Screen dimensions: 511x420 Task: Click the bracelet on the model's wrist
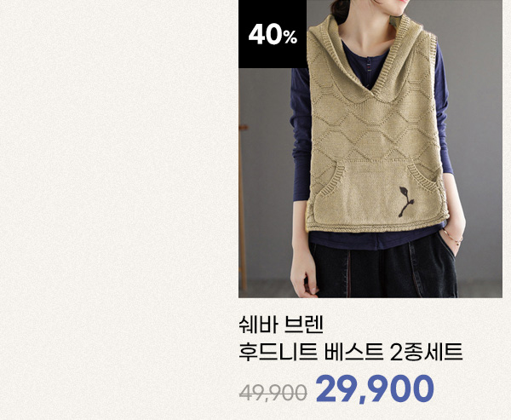click(453, 237)
